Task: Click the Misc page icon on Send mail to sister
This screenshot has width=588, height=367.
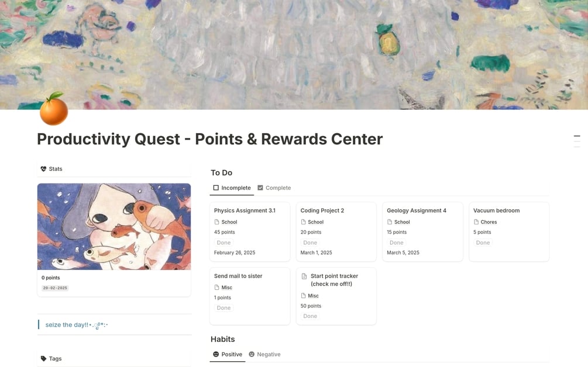Action: [x=217, y=287]
